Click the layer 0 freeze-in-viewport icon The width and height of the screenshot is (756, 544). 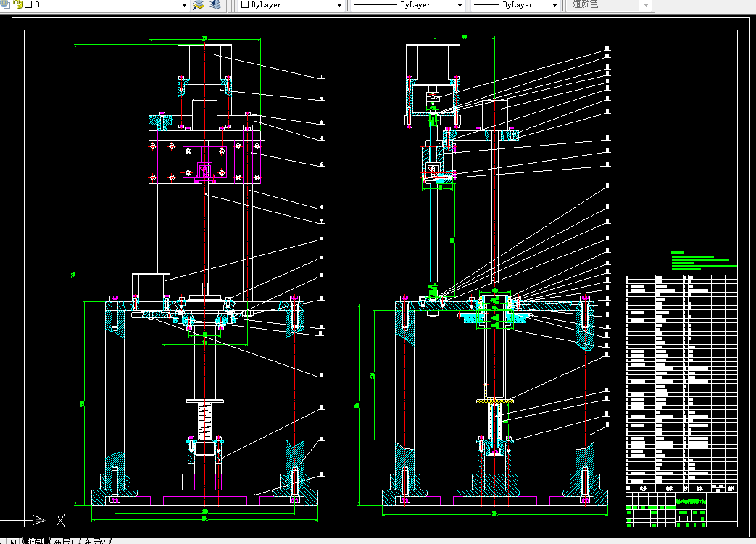tap(5, 4)
